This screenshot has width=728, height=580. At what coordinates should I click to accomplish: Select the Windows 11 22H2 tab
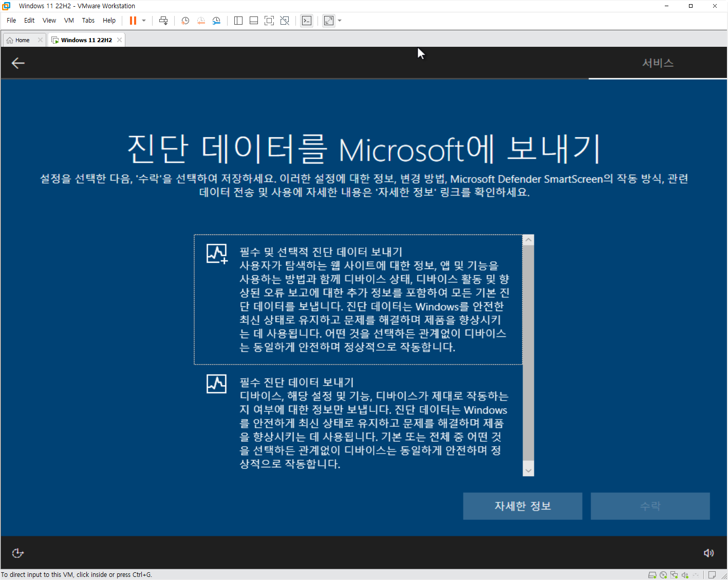pyautogui.click(x=86, y=40)
